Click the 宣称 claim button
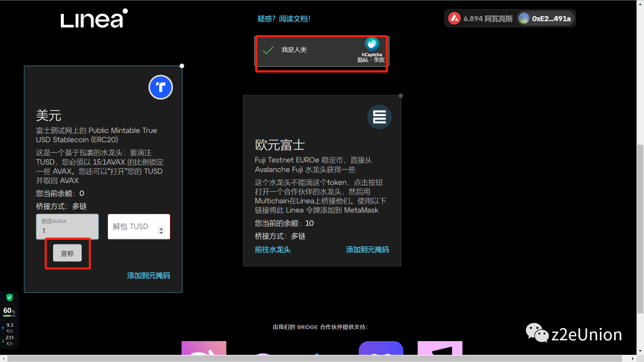 67,253
